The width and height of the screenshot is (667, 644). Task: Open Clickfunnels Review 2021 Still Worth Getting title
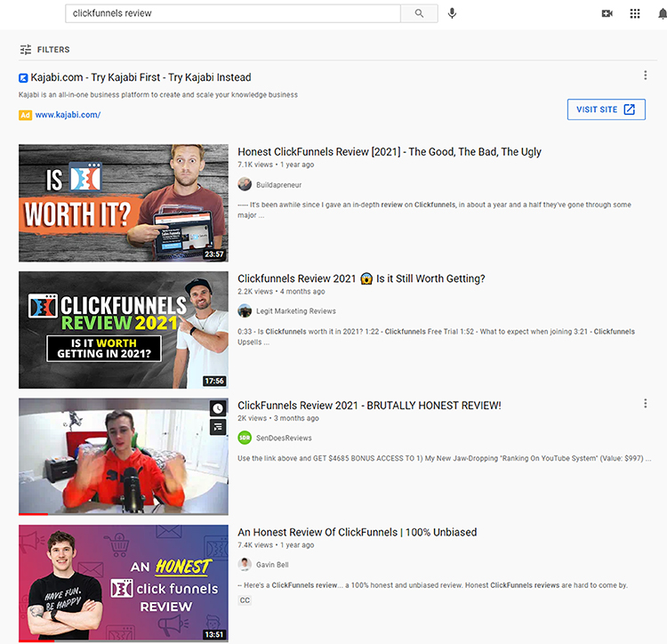(361, 278)
